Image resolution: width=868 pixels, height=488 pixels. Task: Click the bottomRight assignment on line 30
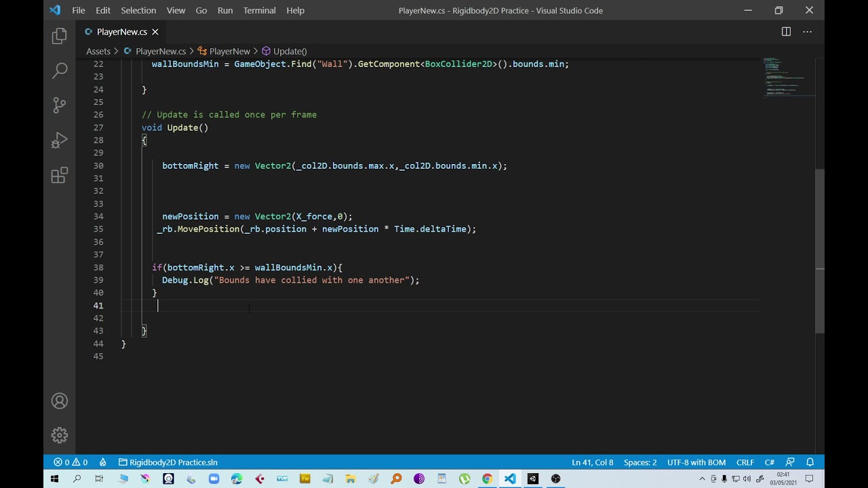coord(334,165)
